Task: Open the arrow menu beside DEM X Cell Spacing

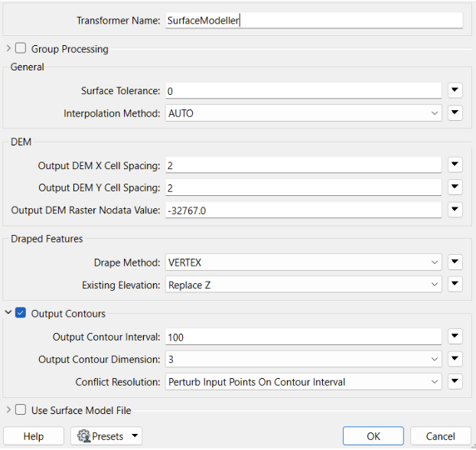Action: coord(455,165)
